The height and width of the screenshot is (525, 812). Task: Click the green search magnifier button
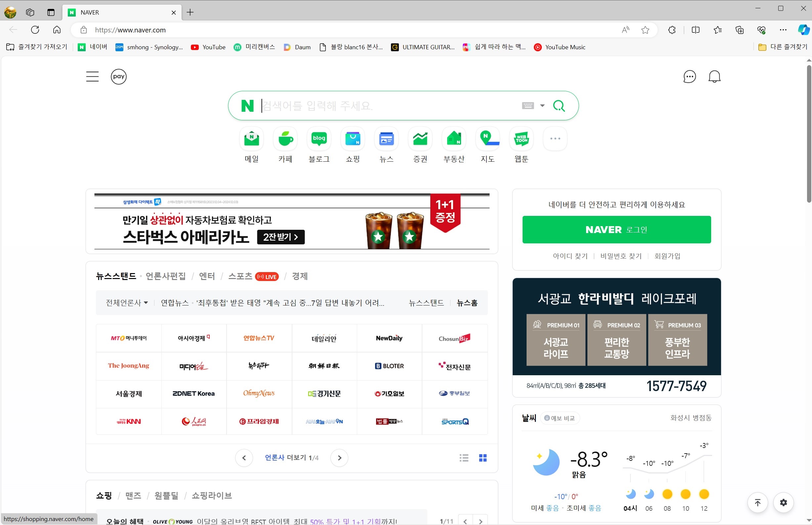point(559,106)
